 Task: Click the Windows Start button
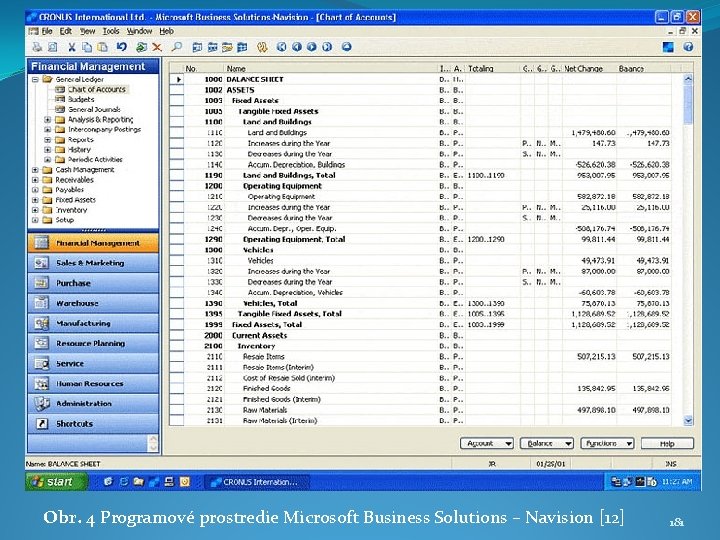[x=56, y=482]
